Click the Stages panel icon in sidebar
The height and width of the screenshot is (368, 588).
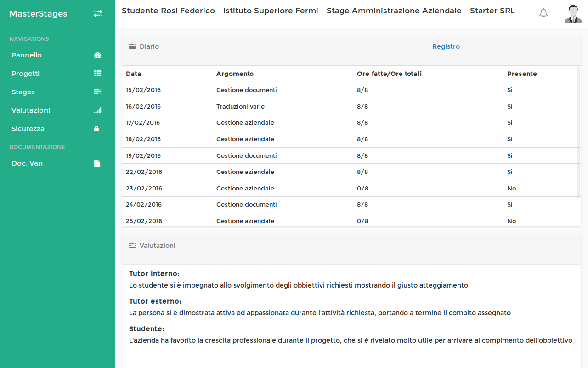click(x=97, y=92)
